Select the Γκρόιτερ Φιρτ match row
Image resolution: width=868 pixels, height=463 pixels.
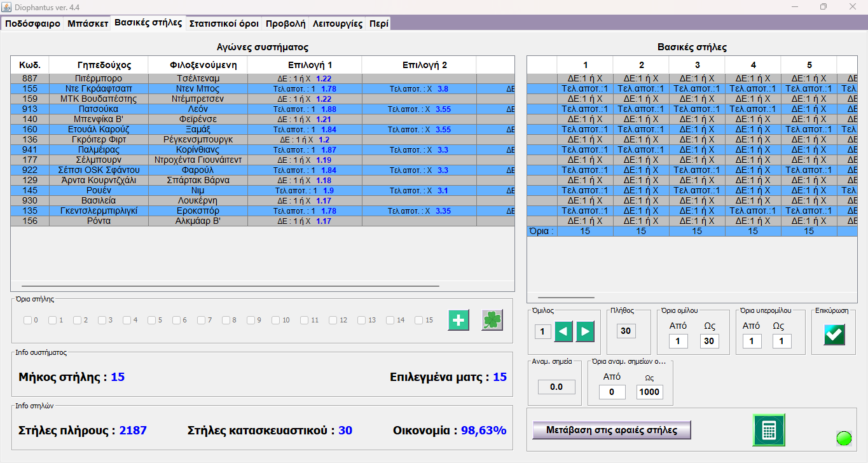263,139
